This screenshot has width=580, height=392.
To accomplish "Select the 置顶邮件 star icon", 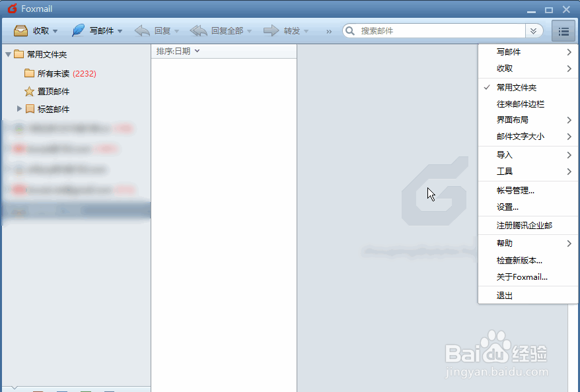I will point(29,91).
